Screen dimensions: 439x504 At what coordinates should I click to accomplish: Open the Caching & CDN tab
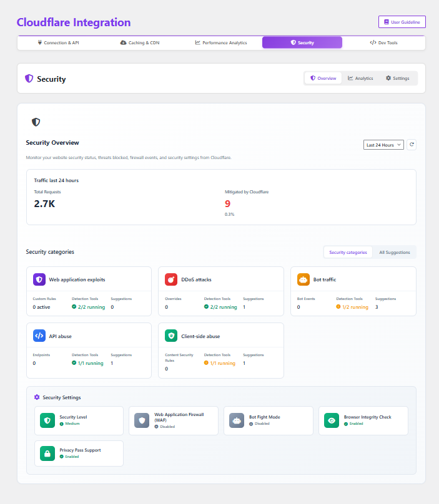pos(140,42)
